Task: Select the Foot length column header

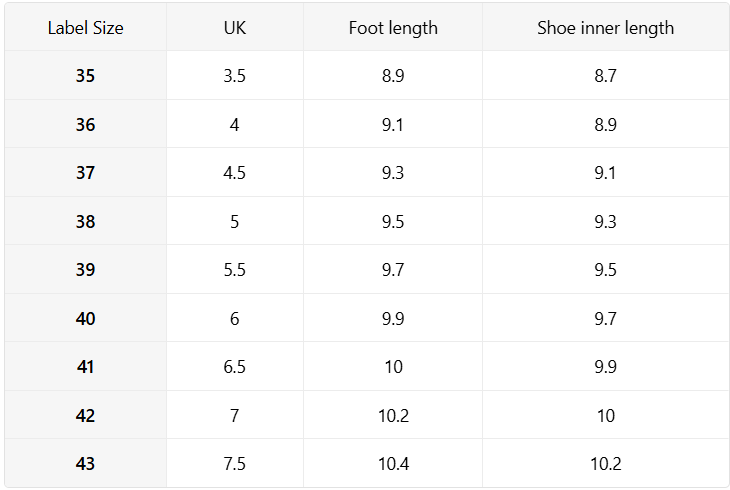Action: pyautogui.click(x=393, y=27)
